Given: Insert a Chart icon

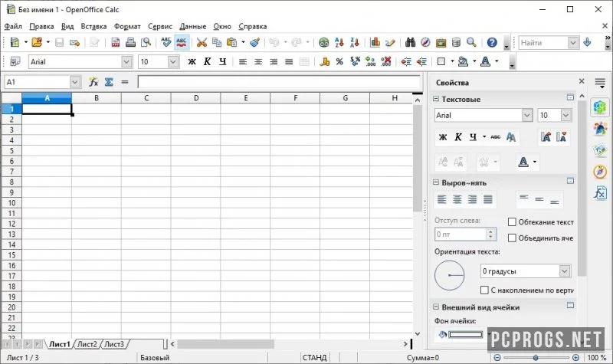Looking at the screenshot, I should [375, 42].
